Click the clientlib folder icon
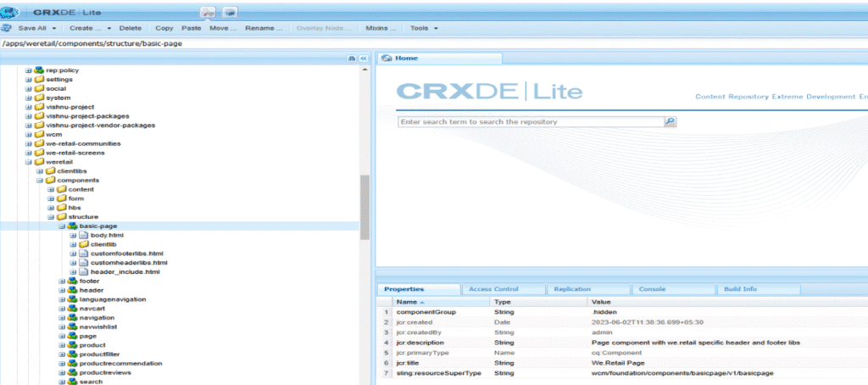 pos(83,244)
